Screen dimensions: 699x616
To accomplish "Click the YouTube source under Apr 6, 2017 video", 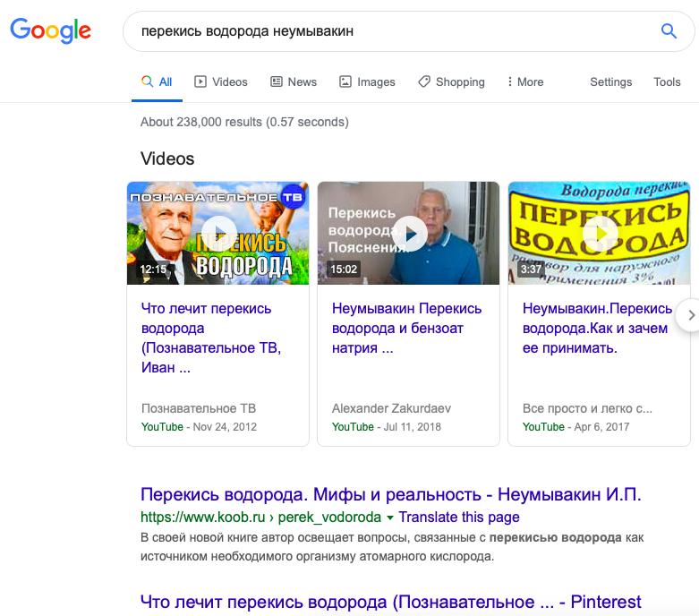I will pos(543,427).
